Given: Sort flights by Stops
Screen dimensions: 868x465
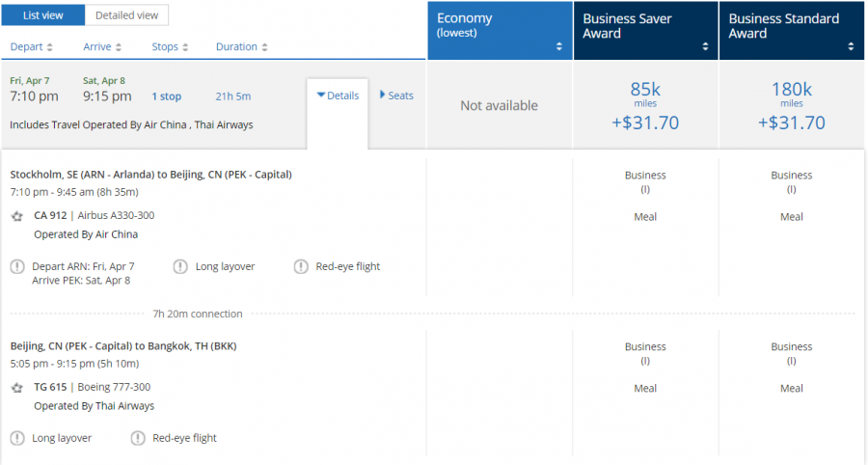Looking at the screenshot, I should click(x=170, y=46).
